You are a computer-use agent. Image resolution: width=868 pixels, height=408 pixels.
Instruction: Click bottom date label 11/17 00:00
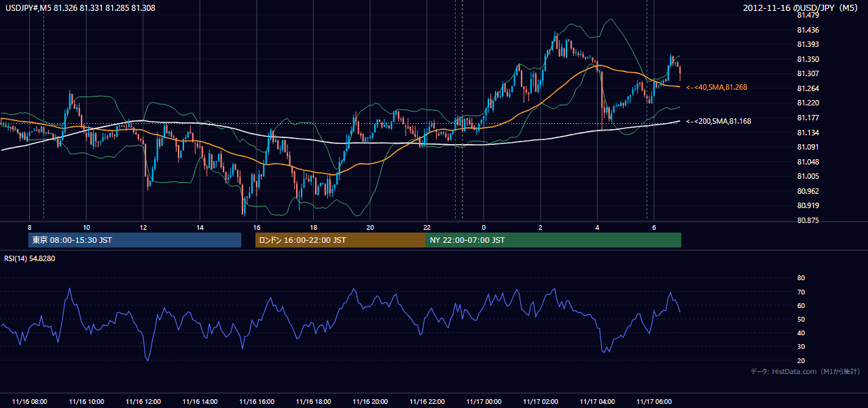484,402
